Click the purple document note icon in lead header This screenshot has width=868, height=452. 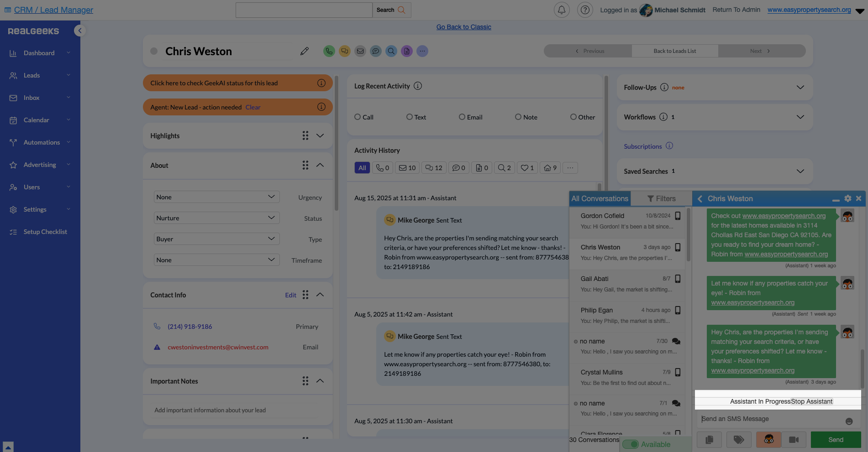tap(407, 51)
